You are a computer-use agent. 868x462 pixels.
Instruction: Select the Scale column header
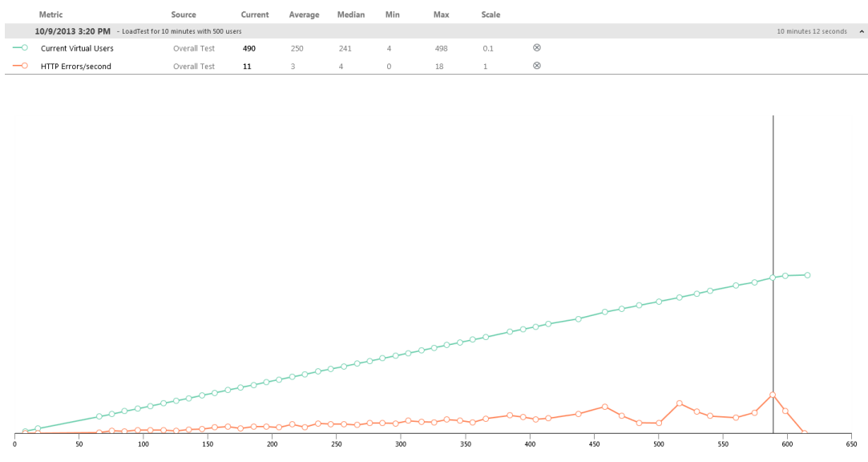click(491, 14)
